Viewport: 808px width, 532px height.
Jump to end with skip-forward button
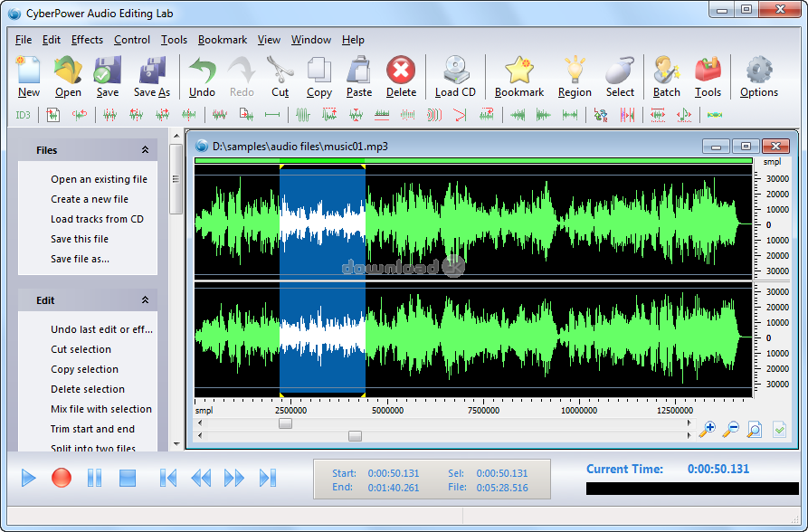click(268, 478)
